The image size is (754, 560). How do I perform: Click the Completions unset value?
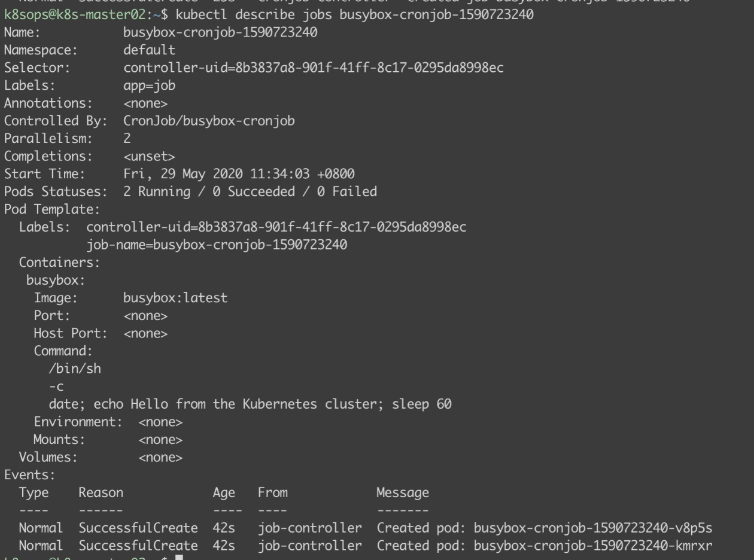tap(149, 157)
